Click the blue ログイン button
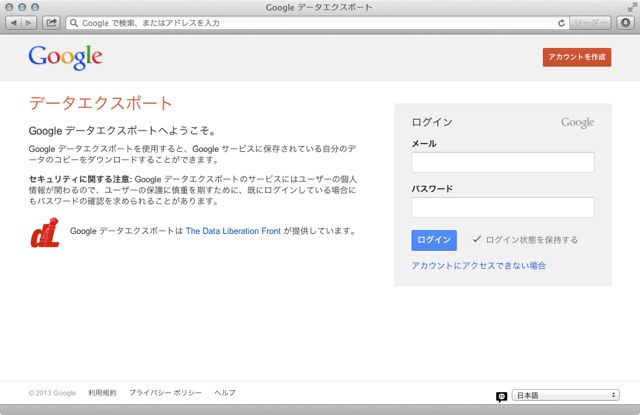The height and width of the screenshot is (415, 640). (x=434, y=240)
